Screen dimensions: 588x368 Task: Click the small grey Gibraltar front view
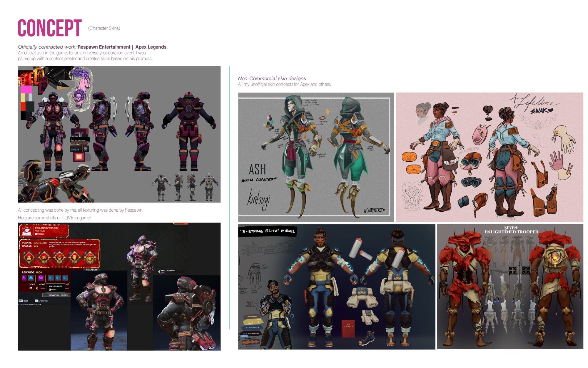(x=161, y=187)
